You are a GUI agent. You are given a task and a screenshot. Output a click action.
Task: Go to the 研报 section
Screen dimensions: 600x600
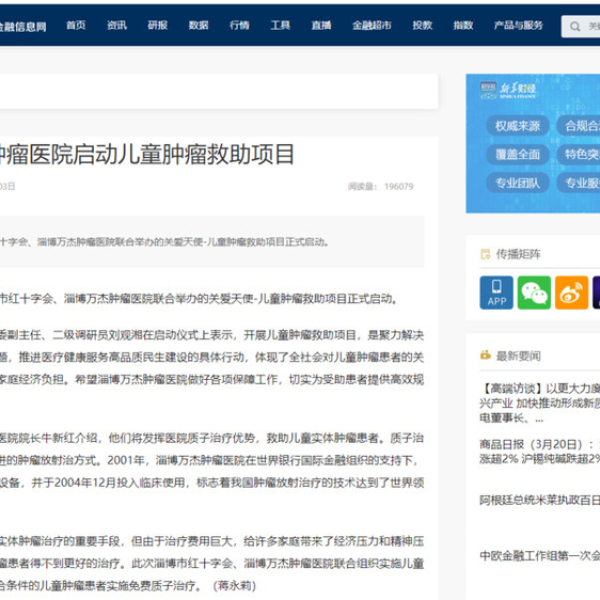point(158,25)
